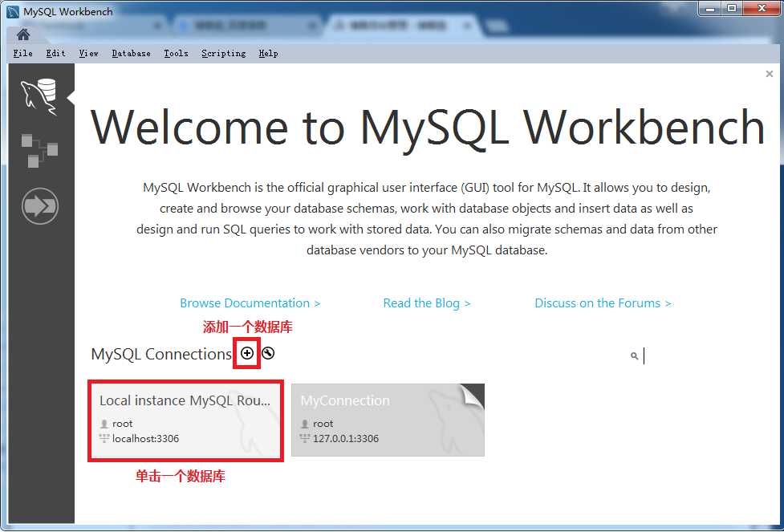Open the View menu
Viewport: 784px width, 532px height.
click(88, 53)
